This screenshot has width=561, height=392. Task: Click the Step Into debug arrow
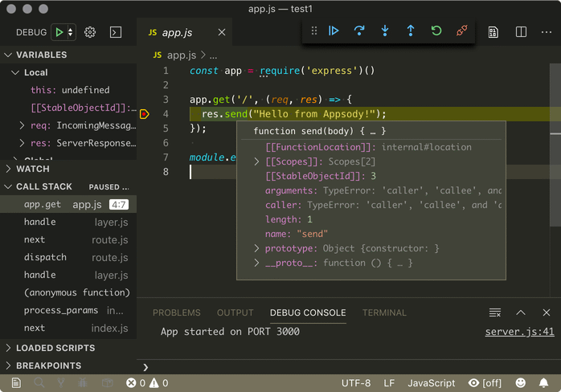point(385,31)
